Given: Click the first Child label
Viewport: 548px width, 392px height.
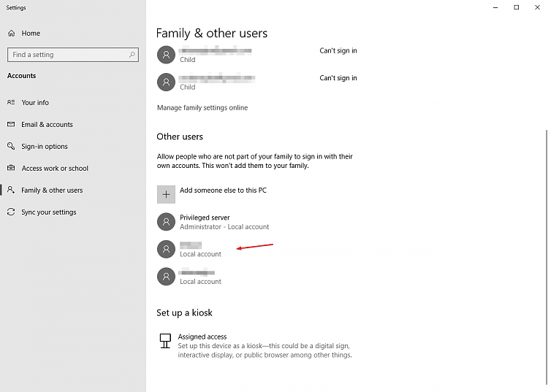Looking at the screenshot, I should tap(187, 60).
